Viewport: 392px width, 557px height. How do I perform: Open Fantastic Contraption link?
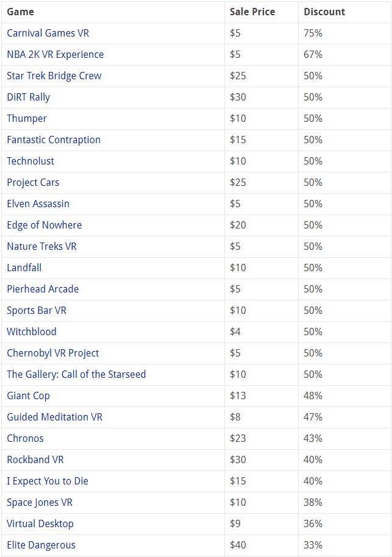click(x=54, y=140)
